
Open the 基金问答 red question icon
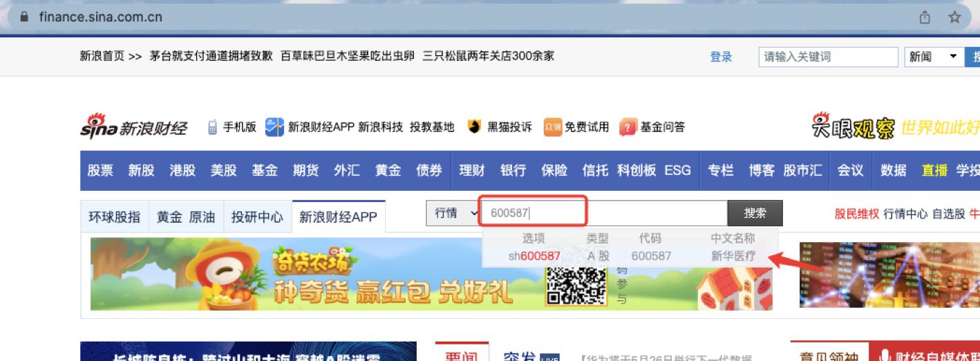click(628, 127)
